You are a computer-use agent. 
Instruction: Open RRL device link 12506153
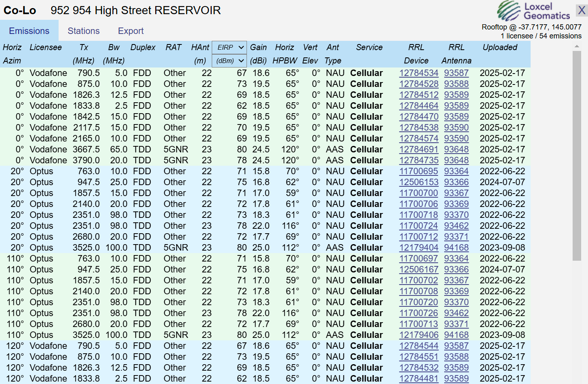point(419,182)
